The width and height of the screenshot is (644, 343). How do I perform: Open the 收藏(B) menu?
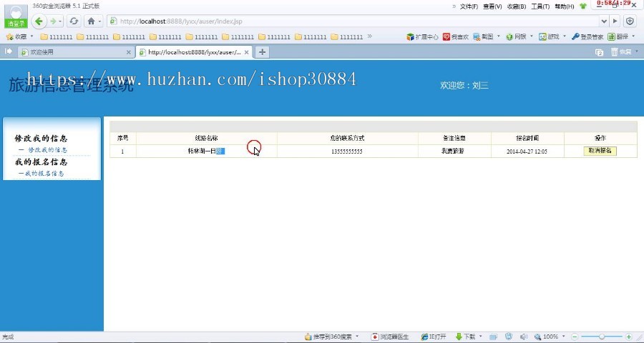(x=516, y=6)
